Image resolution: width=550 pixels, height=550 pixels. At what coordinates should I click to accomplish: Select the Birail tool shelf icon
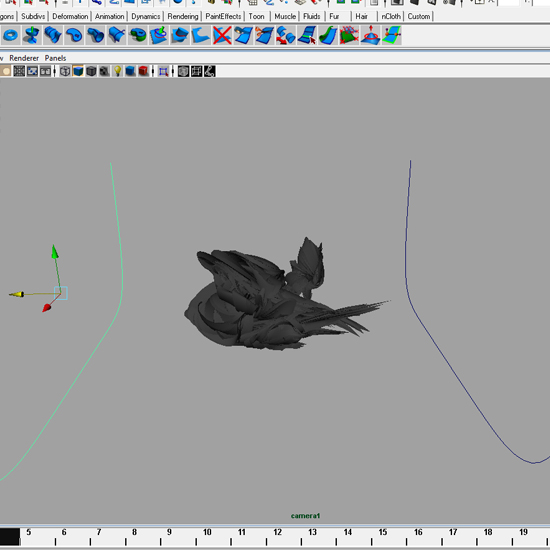click(x=116, y=35)
